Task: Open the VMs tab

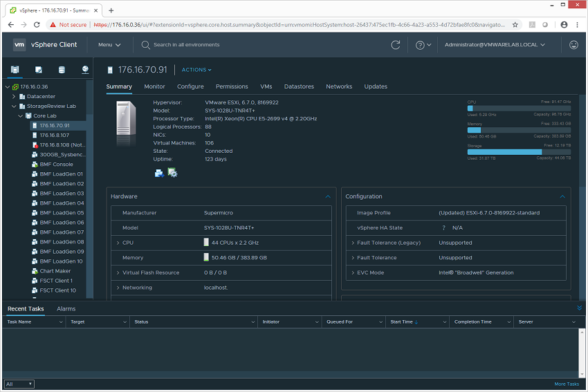Action: click(266, 86)
